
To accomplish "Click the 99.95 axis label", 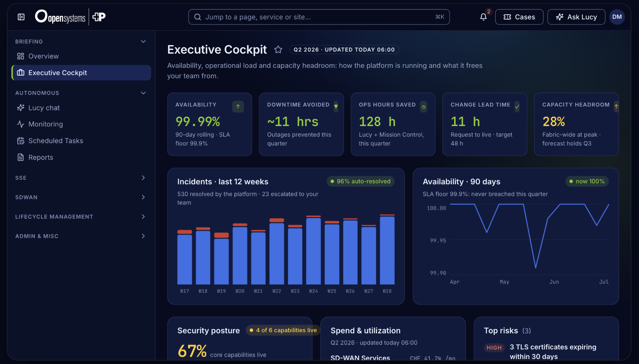I will [x=438, y=241].
